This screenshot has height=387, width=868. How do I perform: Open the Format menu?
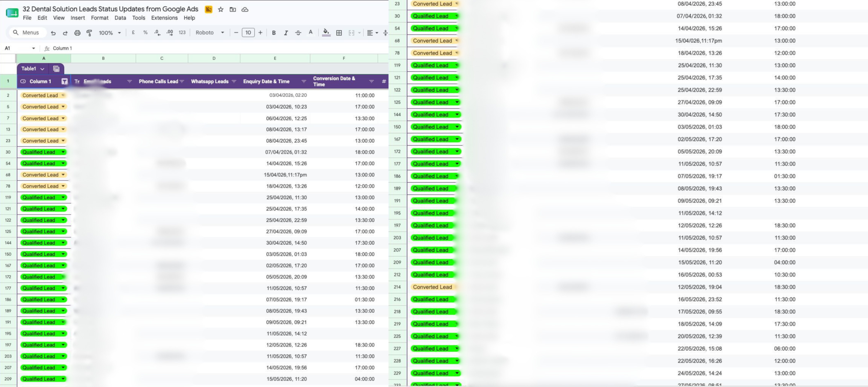[100, 18]
